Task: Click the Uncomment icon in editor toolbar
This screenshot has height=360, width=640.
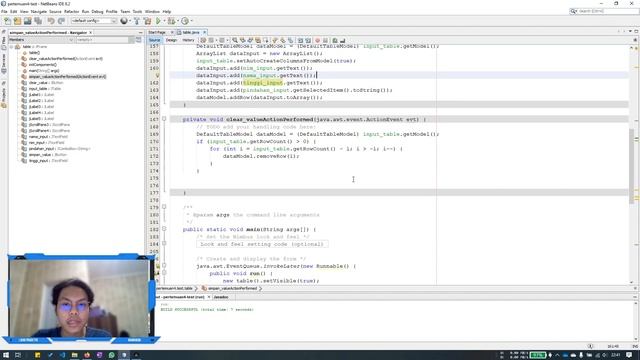Action: click(342, 40)
